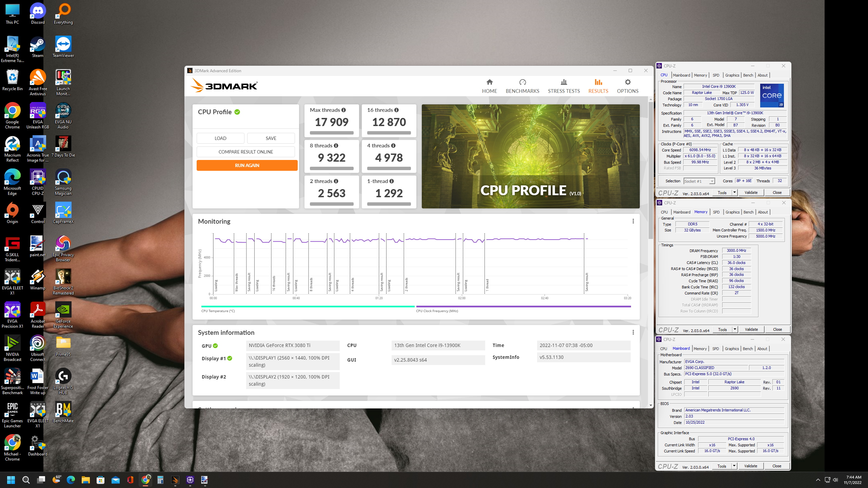The height and width of the screenshot is (488, 868).
Task: Click the CPU Temperature legend bar
Action: [x=308, y=306]
